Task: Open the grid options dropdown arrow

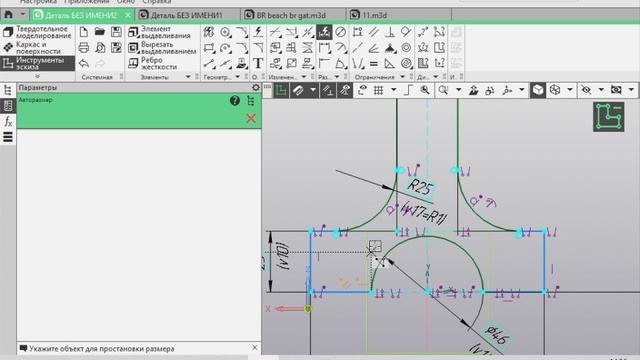Action: coord(393,90)
